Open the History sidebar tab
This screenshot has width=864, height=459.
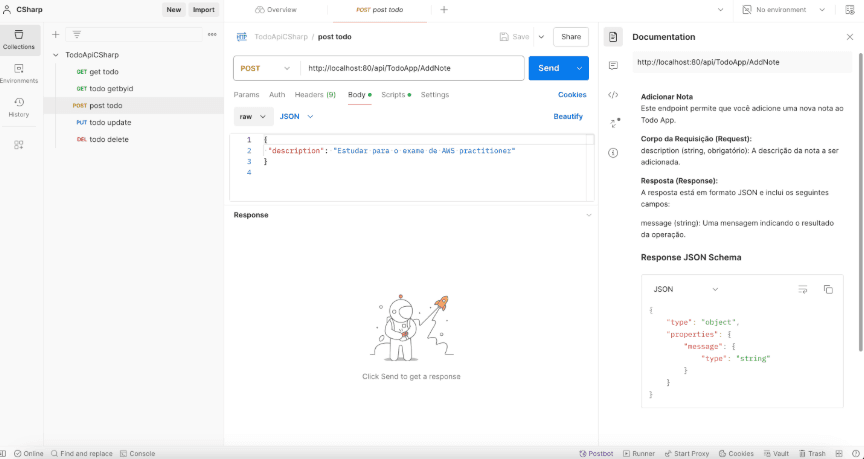pos(19,107)
